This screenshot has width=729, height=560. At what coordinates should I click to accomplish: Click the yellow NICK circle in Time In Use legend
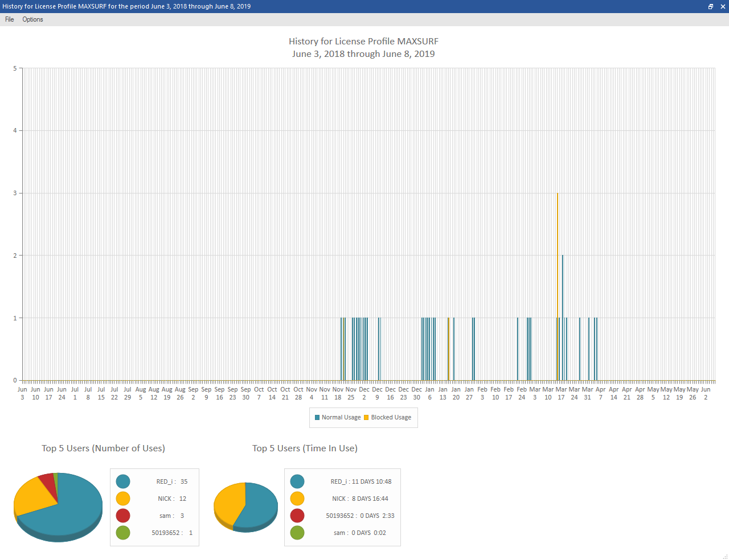pyautogui.click(x=297, y=499)
